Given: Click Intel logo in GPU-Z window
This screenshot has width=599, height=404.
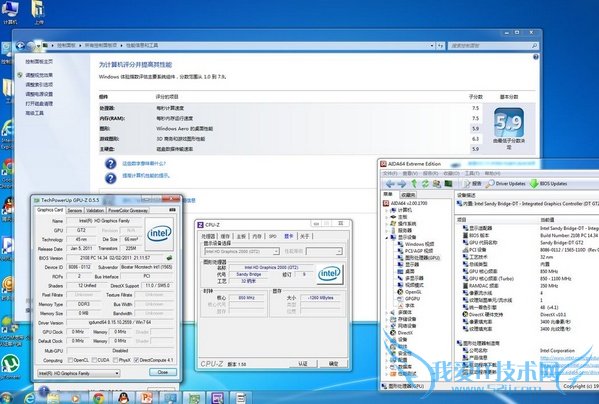Looking at the screenshot, I should (x=159, y=233).
